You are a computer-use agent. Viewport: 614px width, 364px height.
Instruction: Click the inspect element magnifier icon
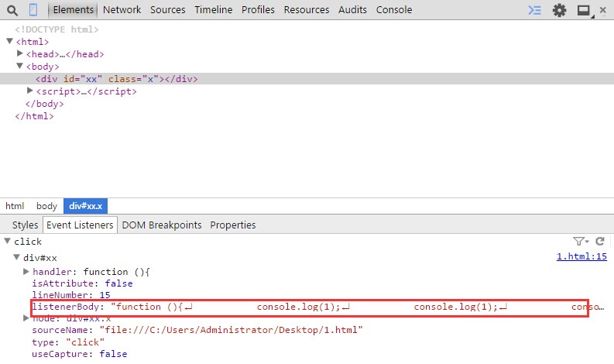(12, 10)
